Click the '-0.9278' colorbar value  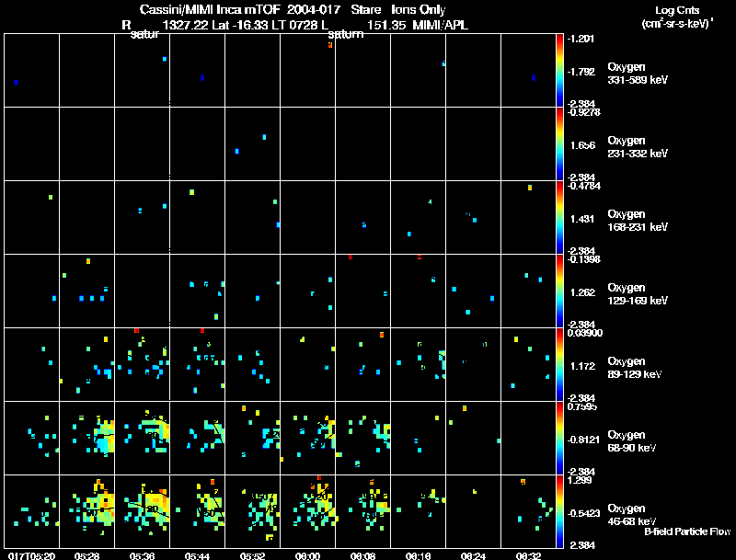(583, 112)
